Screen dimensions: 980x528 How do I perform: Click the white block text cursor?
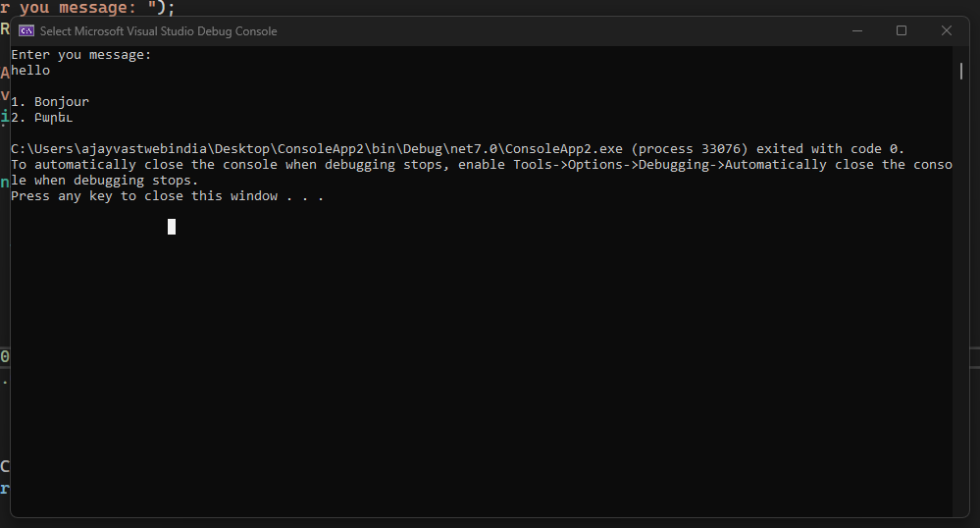click(172, 227)
